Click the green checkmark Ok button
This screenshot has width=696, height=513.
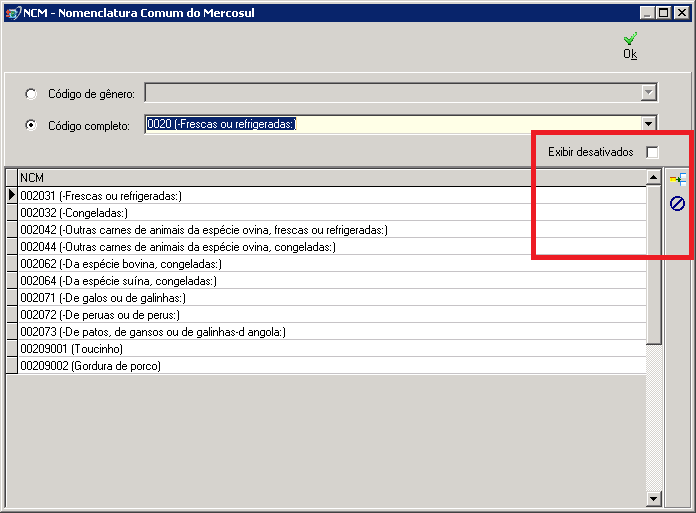tap(630, 46)
